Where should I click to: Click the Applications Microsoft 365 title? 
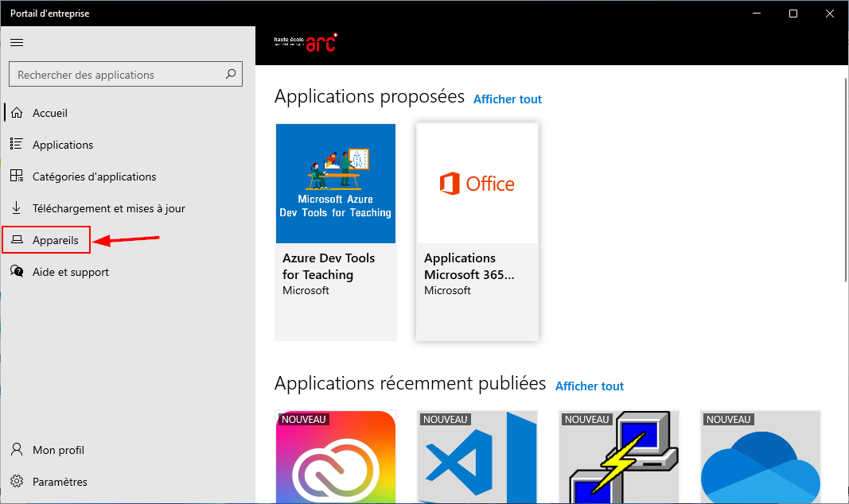(469, 266)
